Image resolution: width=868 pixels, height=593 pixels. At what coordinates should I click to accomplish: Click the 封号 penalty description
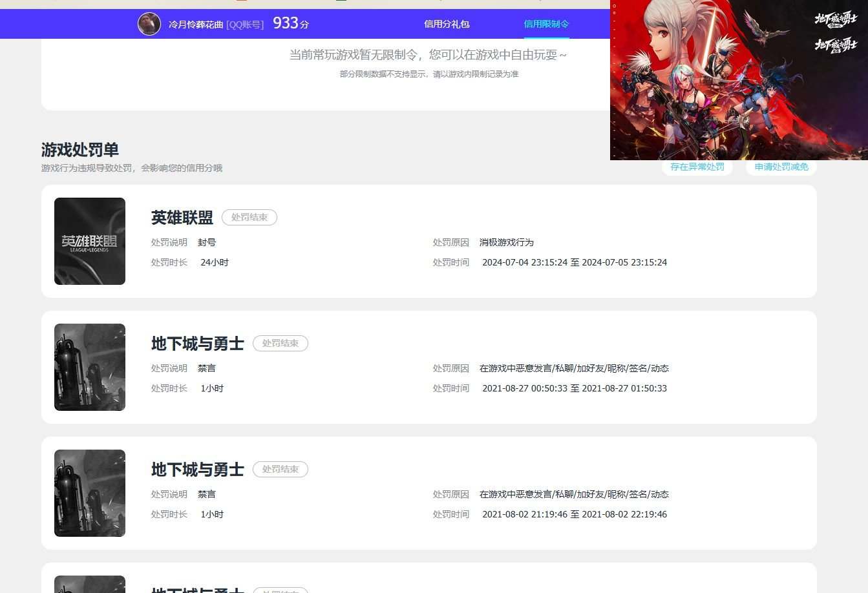click(x=207, y=242)
